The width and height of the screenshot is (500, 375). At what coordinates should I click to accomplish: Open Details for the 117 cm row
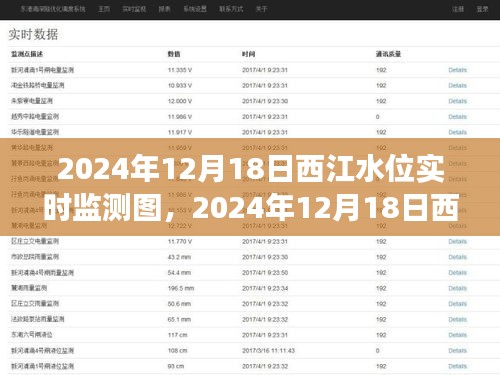457,335
